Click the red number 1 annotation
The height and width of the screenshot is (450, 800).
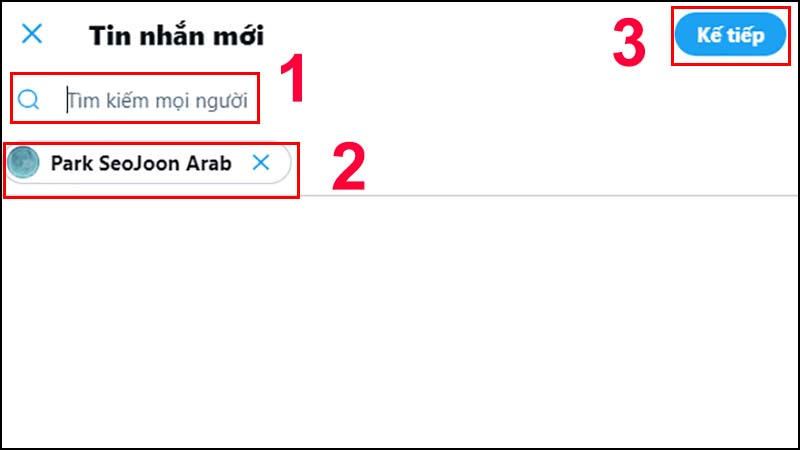[x=293, y=78]
